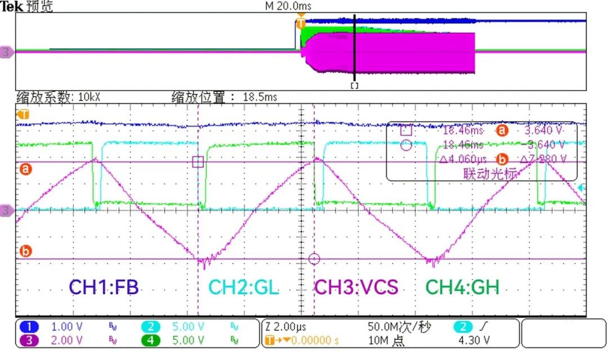Click the 2.00 V channel 3 scale
The image size is (608, 364).
point(66,340)
